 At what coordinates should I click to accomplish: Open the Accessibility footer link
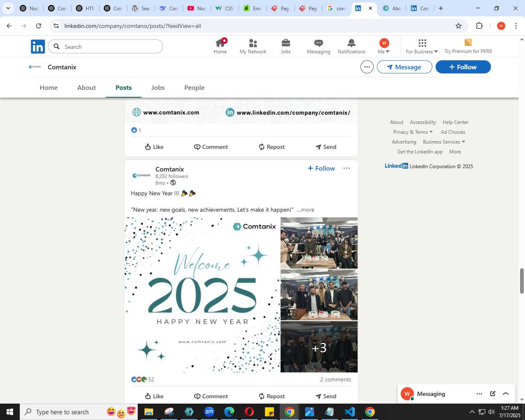tap(423, 122)
